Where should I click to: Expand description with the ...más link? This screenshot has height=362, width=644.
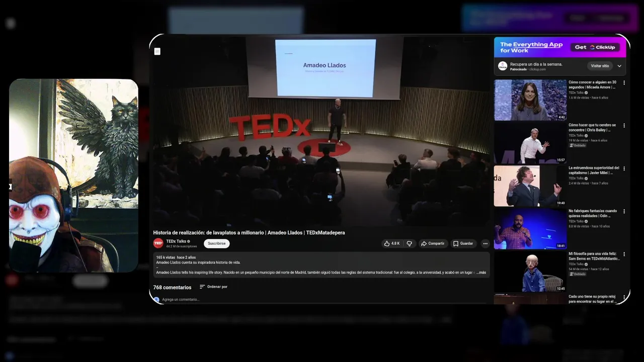[481, 273]
